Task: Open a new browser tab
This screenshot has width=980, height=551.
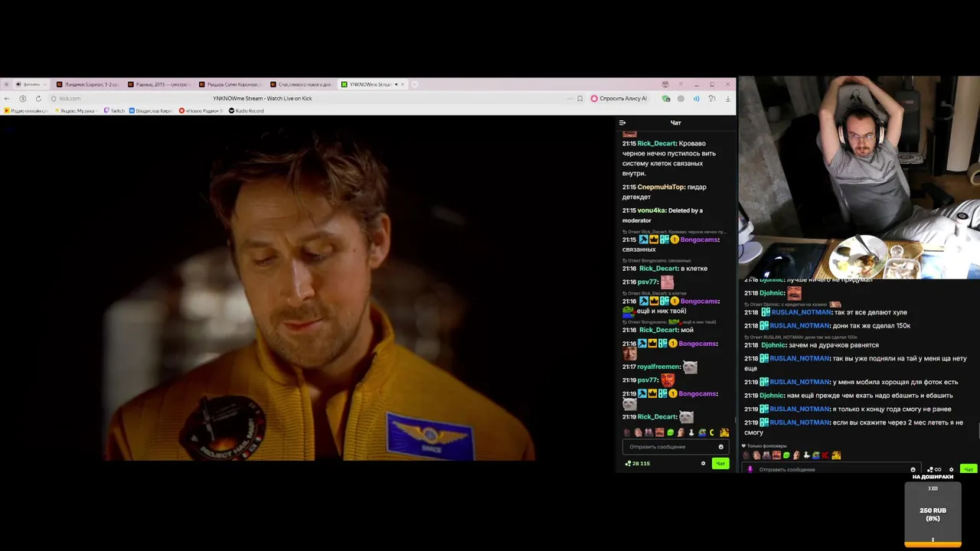Action: point(415,84)
